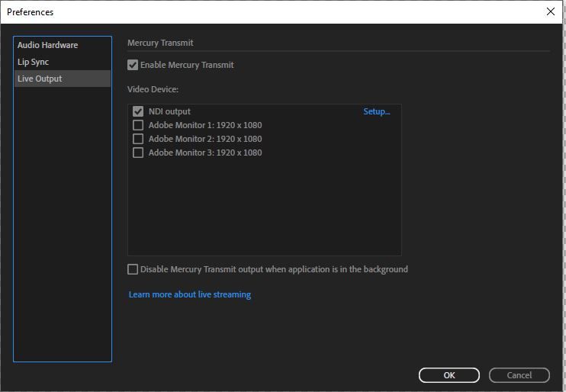Toggle the NDI output checkbox
Screen dimensions: 566x392
[138, 111]
